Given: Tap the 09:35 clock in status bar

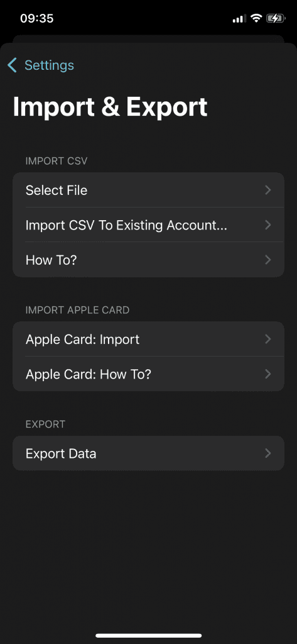Looking at the screenshot, I should 36,18.
